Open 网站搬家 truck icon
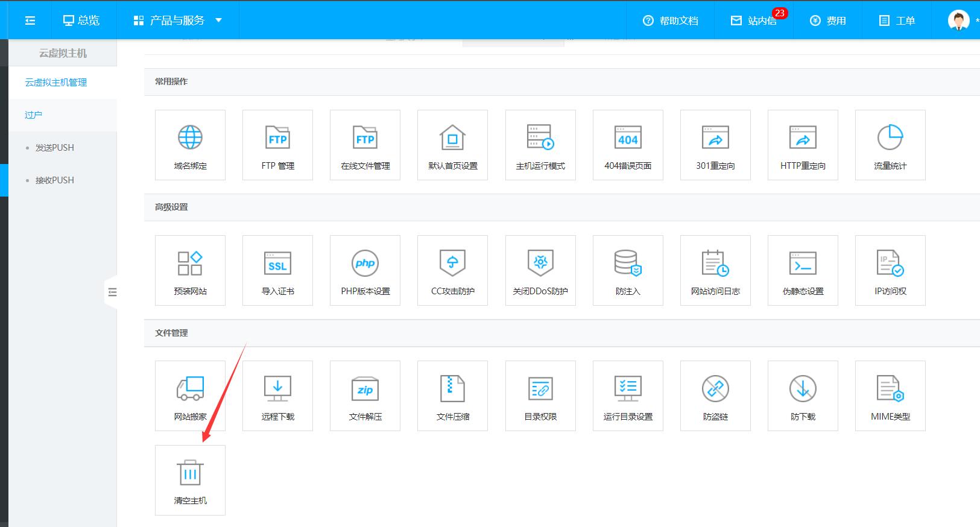This screenshot has width=980, height=527. [x=190, y=389]
